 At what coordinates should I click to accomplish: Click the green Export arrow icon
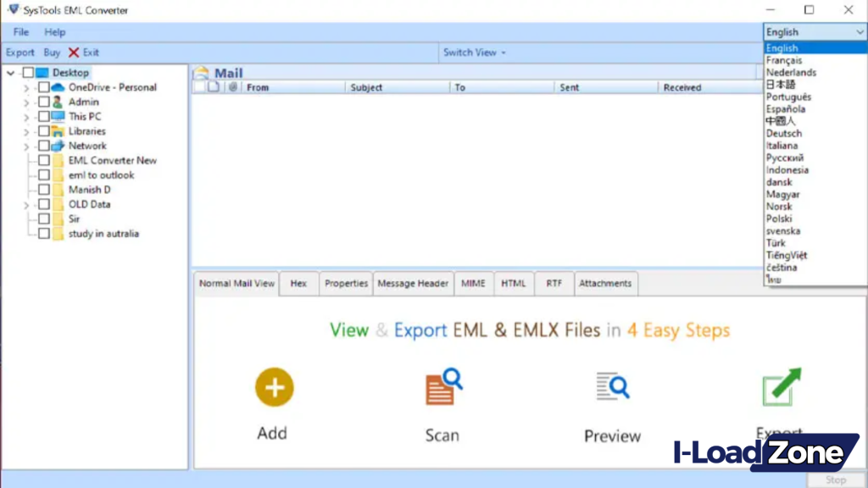(781, 386)
